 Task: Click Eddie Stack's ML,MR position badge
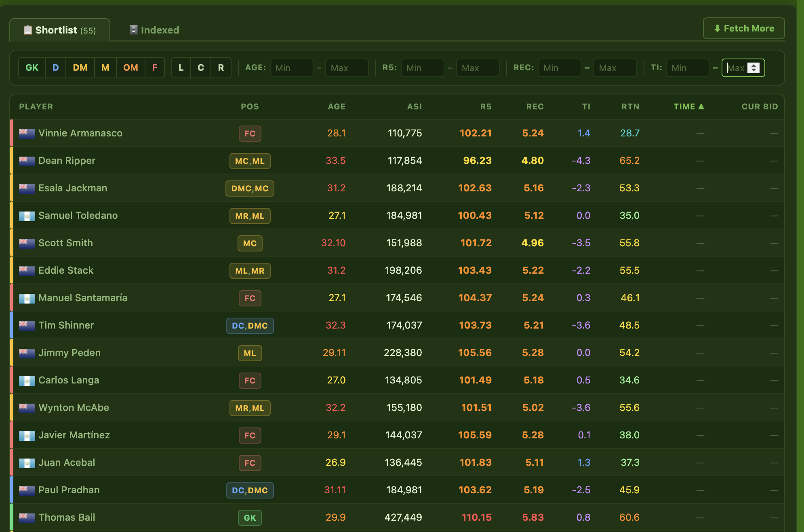[250, 271]
